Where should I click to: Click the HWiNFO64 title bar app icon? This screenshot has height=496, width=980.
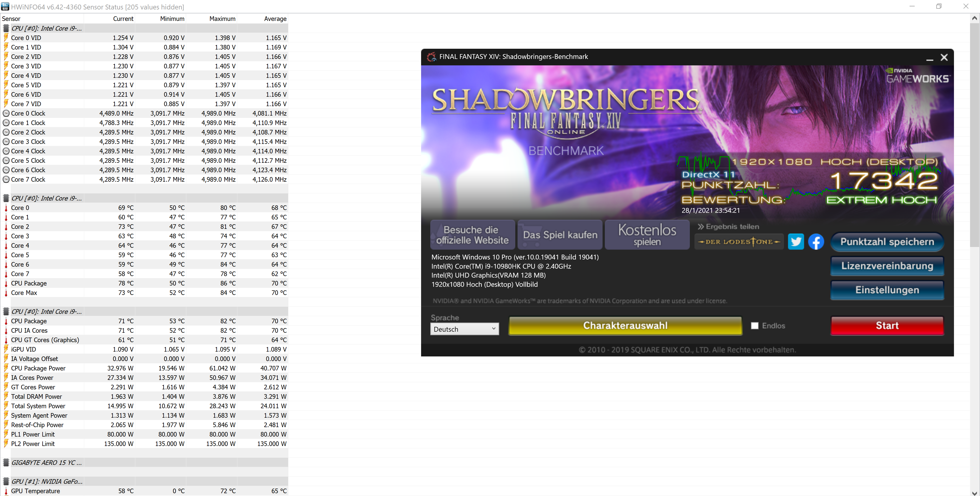coord(5,6)
